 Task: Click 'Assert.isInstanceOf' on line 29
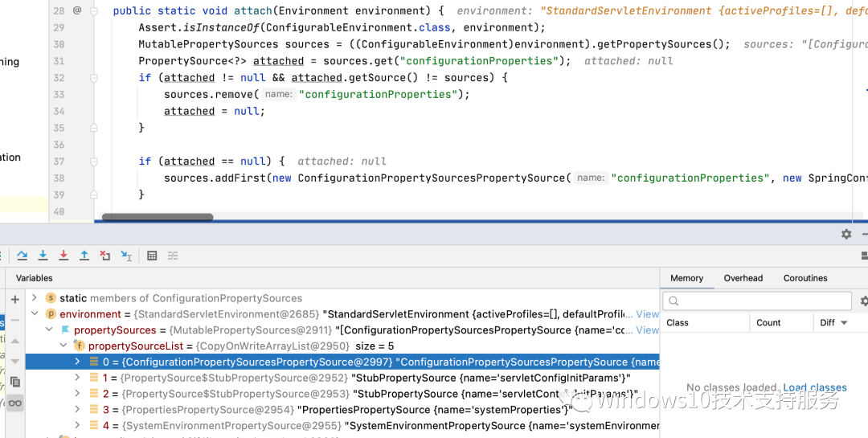pos(199,27)
